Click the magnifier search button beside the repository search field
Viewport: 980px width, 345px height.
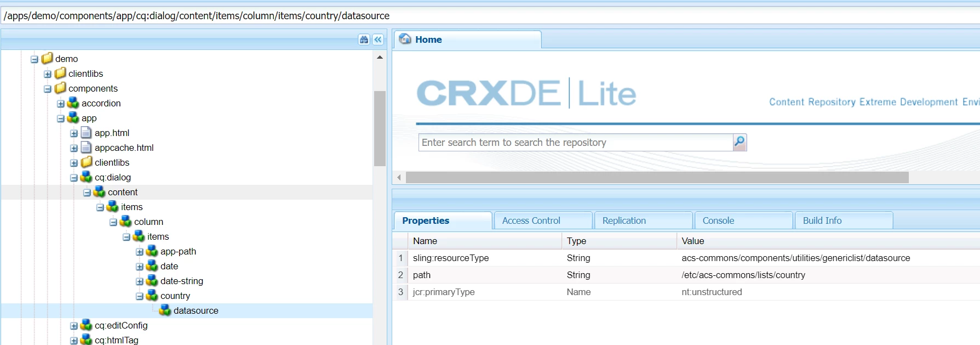pyautogui.click(x=740, y=143)
